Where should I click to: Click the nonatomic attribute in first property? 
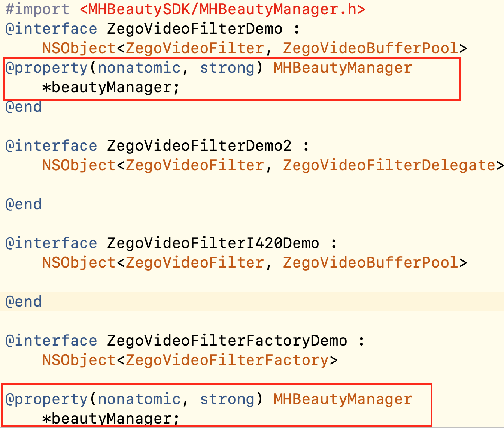[139, 68]
